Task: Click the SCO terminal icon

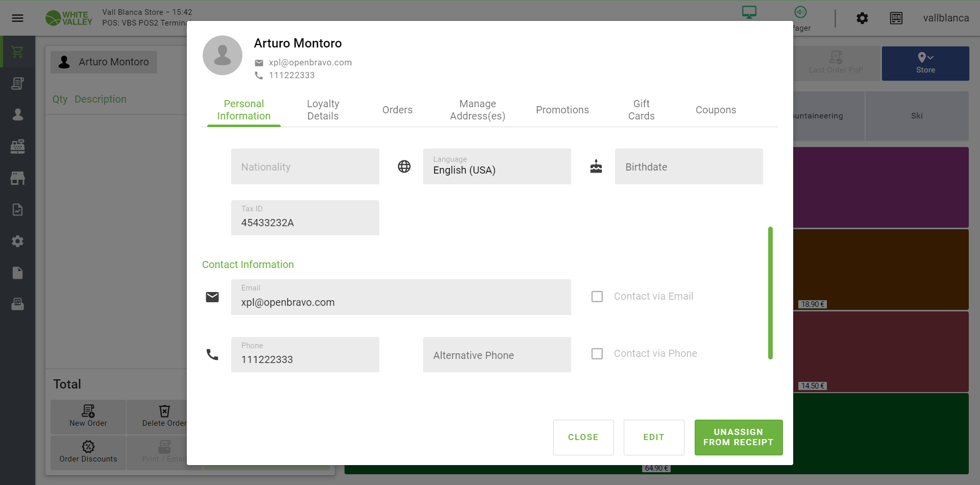Action: [896, 18]
